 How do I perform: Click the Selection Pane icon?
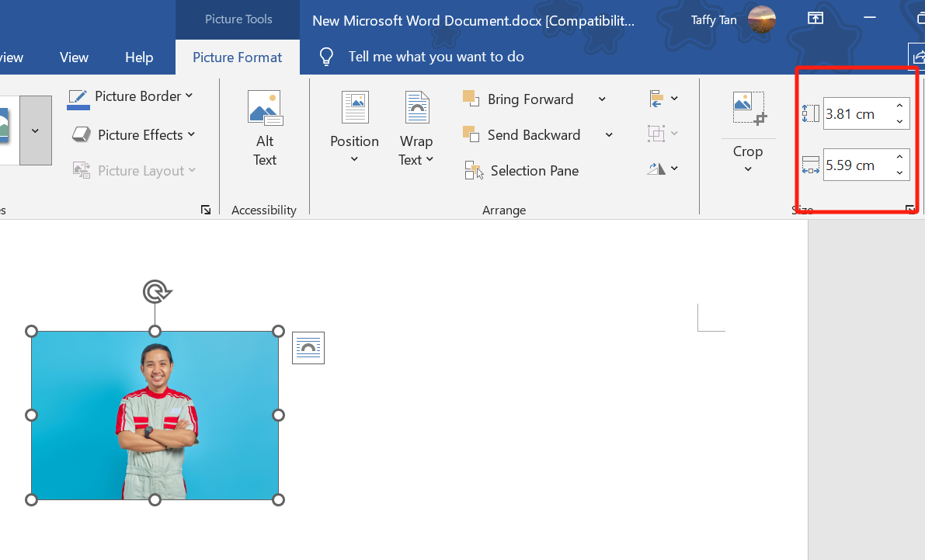coord(474,171)
